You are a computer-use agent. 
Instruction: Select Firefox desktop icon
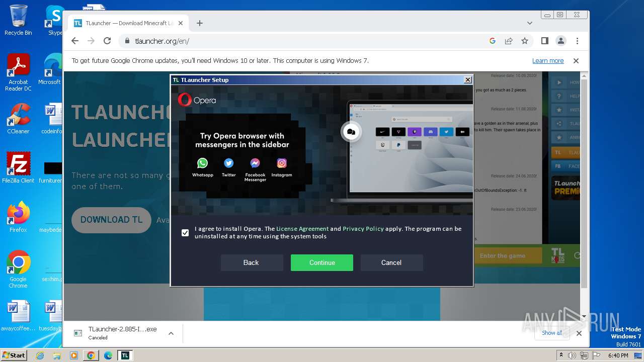tap(18, 217)
